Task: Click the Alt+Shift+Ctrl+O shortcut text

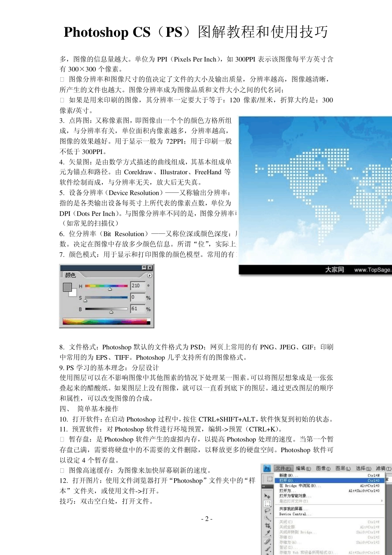Action: 364,491
